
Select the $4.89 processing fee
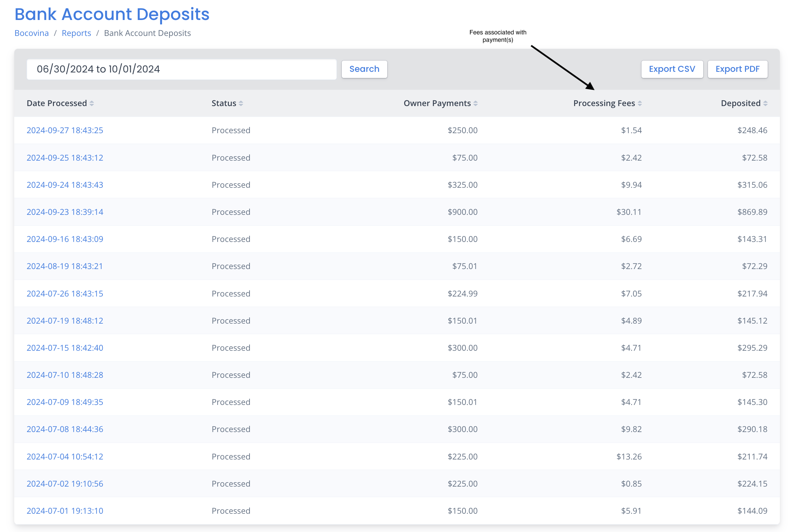point(631,321)
